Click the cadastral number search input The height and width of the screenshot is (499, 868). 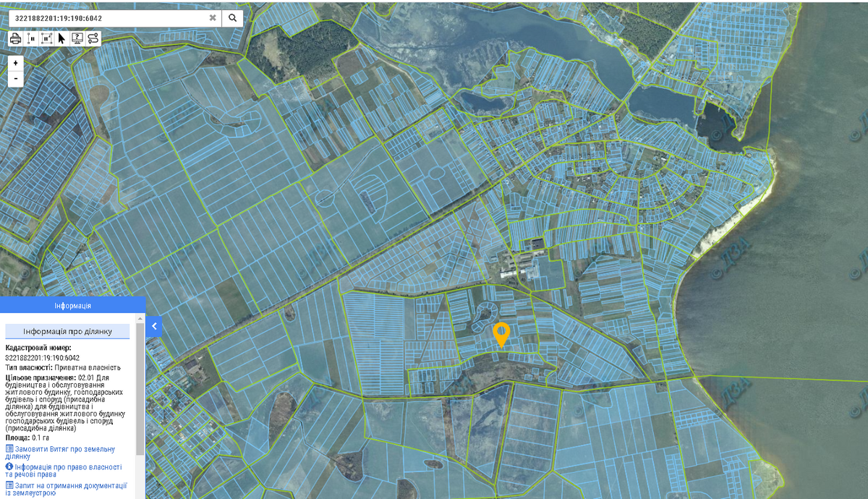click(109, 17)
